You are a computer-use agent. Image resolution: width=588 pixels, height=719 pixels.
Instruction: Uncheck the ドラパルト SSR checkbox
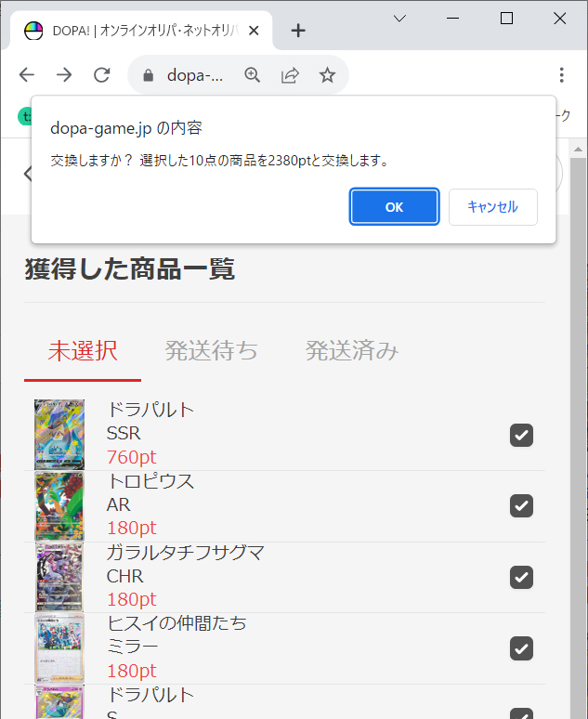[x=521, y=435]
